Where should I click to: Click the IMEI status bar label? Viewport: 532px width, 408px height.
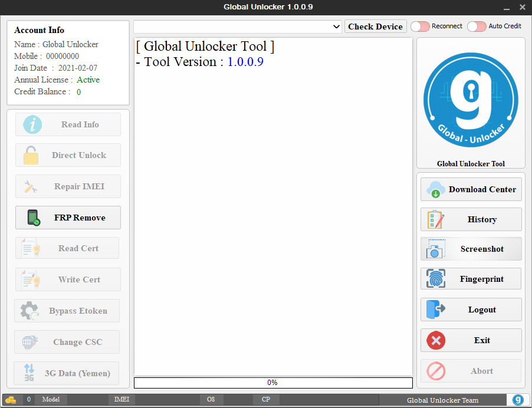(x=122, y=400)
